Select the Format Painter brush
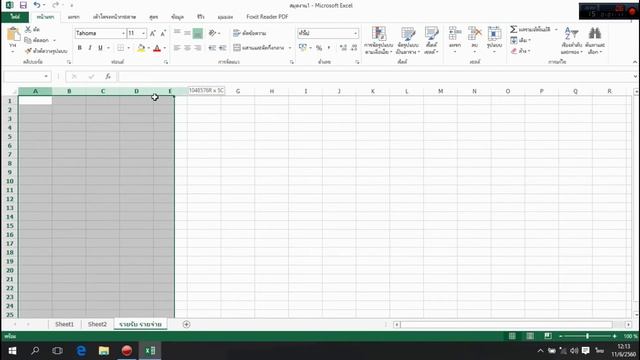 click(x=28, y=51)
